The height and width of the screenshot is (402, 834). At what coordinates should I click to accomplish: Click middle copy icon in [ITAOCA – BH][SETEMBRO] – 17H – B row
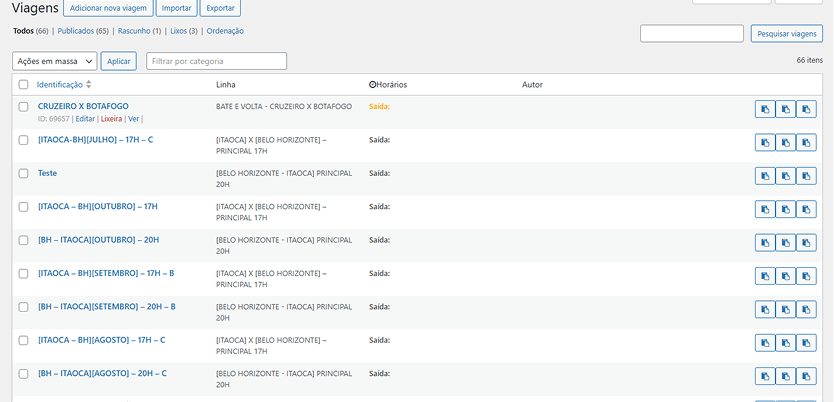[785, 277]
